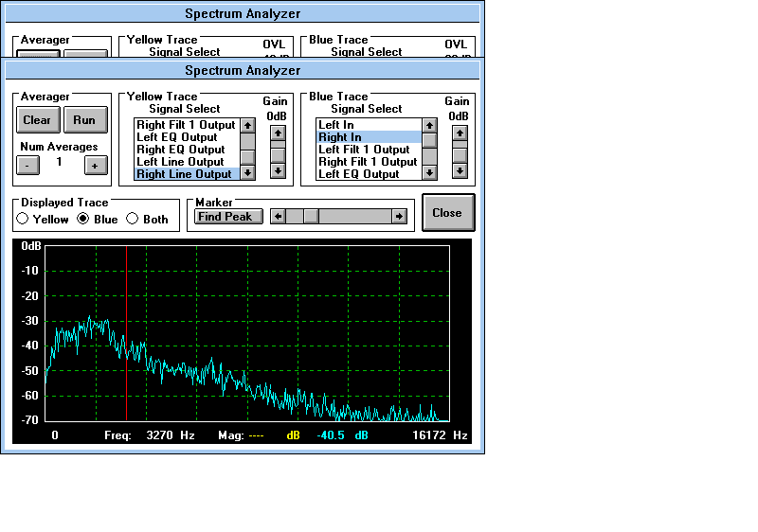Lower Blue Trace gain down arrow

click(460, 171)
